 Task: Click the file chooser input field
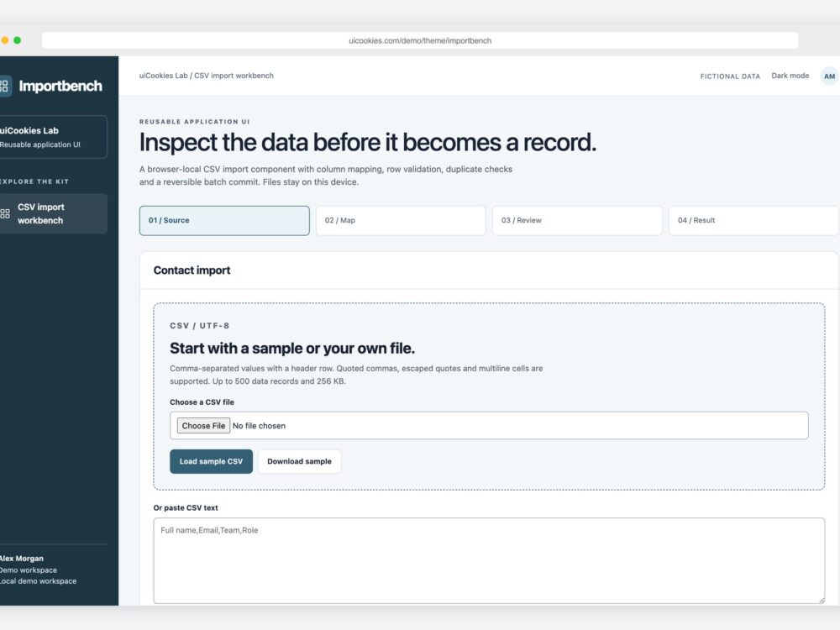point(489,425)
